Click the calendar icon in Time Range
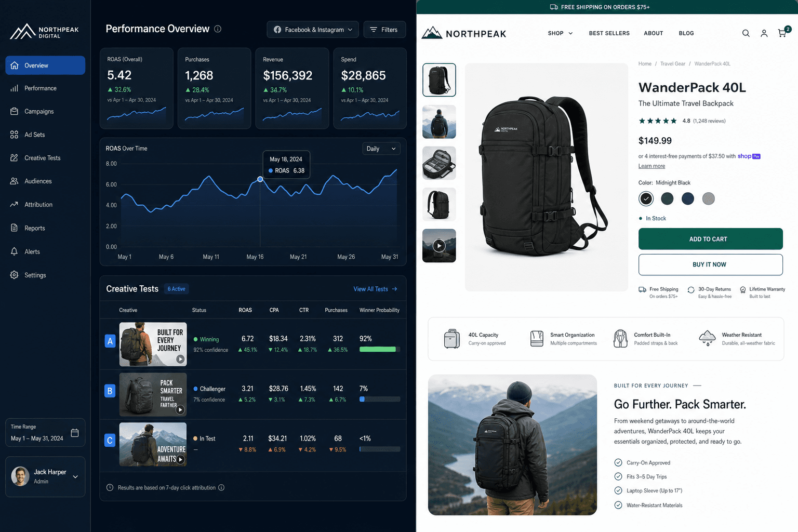 75,433
